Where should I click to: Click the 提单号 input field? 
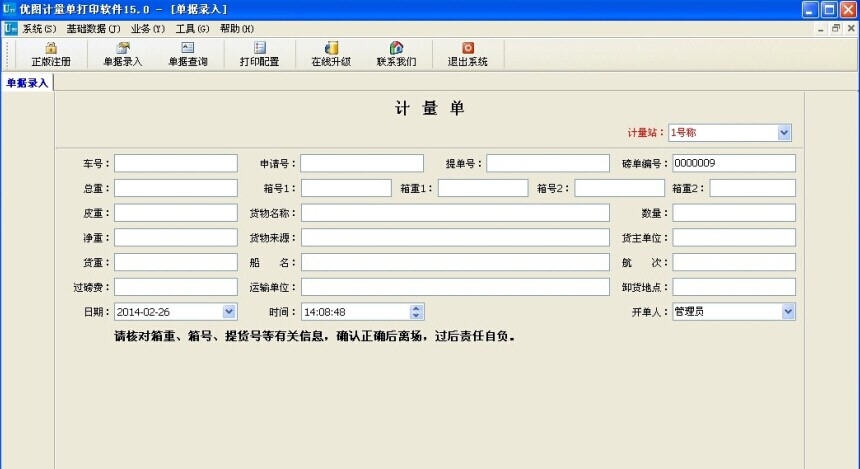(548, 163)
